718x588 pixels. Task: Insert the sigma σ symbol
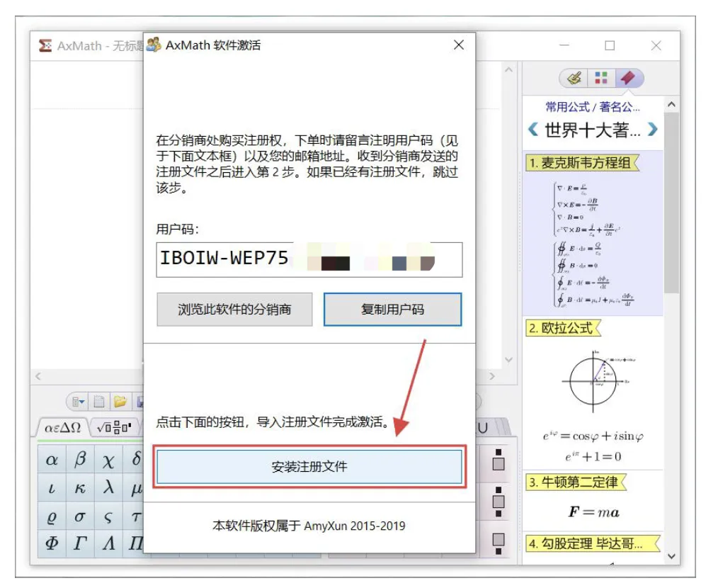point(80,516)
